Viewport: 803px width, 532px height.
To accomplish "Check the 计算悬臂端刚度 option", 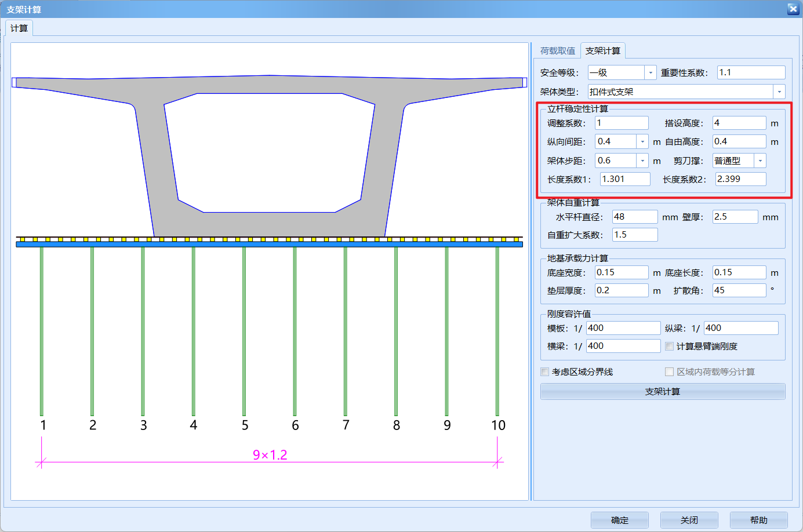I will [x=669, y=347].
